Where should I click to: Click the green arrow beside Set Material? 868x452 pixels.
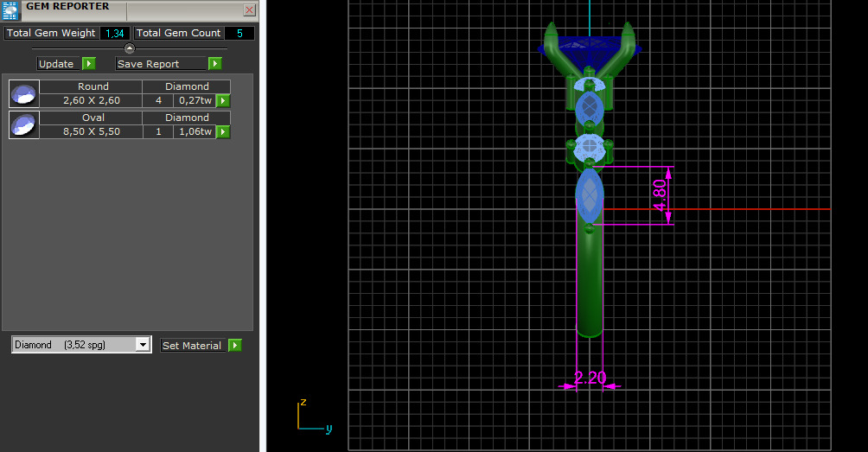[x=235, y=345]
